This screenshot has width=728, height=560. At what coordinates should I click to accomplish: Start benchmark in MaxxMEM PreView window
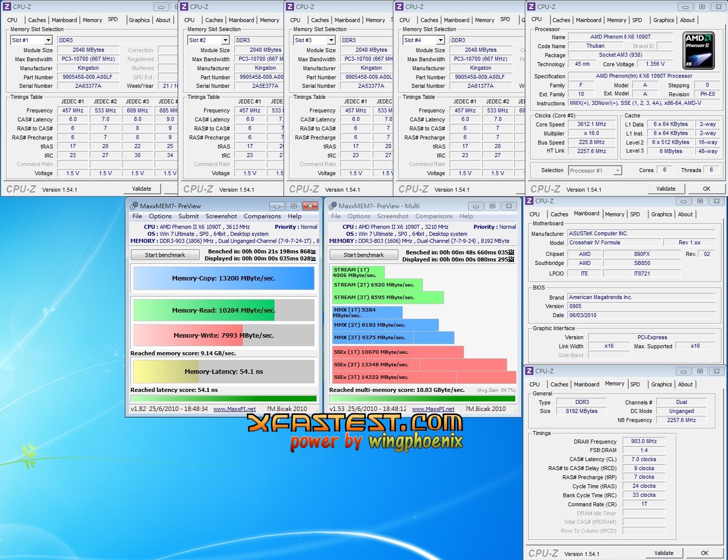(165, 255)
